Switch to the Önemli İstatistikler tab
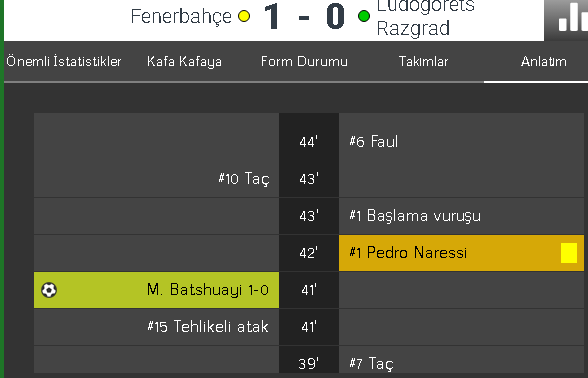588x378 pixels. click(x=64, y=61)
